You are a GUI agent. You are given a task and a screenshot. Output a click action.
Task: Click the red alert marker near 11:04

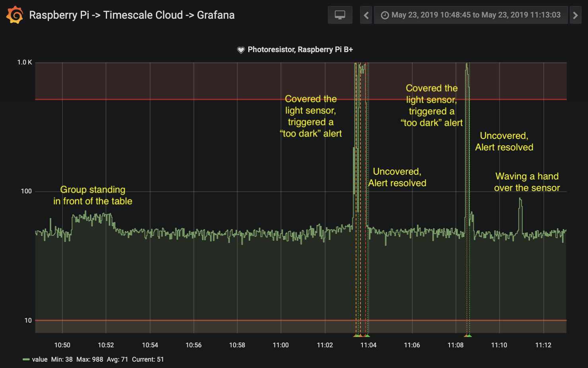365,336
